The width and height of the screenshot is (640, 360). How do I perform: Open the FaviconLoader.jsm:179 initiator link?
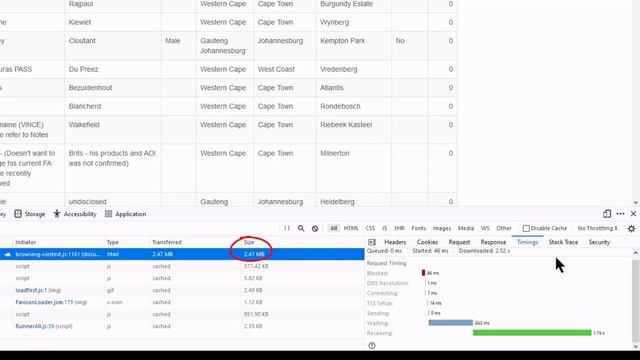click(x=44, y=302)
